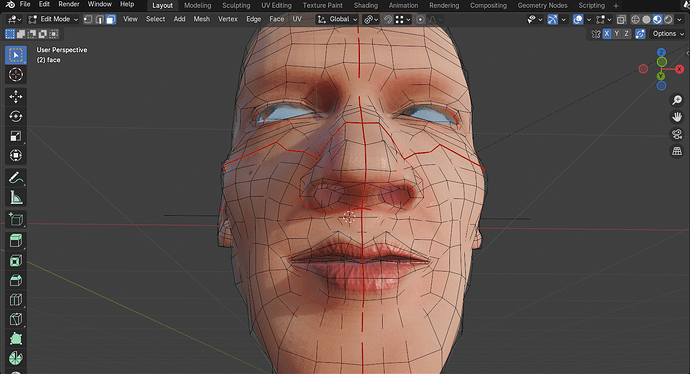Pick the Measure tool
690x374 pixels.
point(16,198)
